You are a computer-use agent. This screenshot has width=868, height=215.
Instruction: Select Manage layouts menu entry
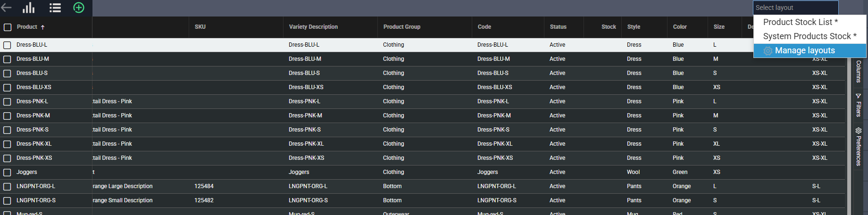(x=805, y=50)
